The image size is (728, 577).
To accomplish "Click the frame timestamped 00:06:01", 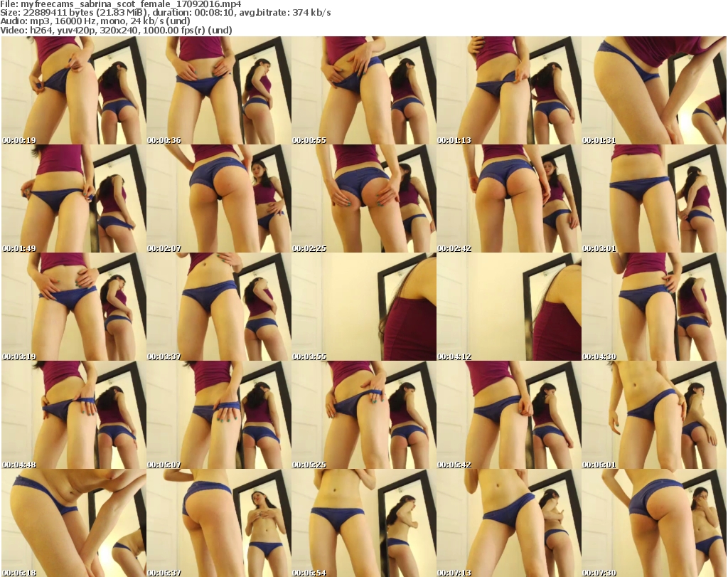I will point(653,415).
